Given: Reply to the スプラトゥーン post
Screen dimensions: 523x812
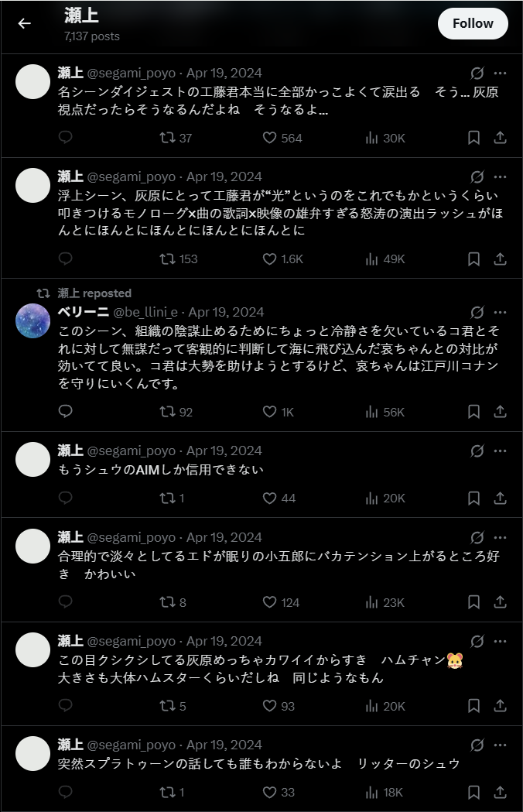Looking at the screenshot, I should point(66,792).
